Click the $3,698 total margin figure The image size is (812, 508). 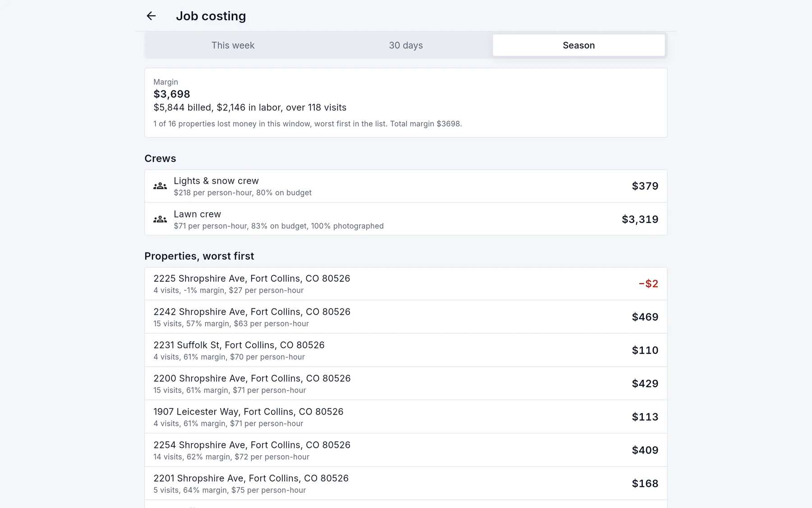pos(172,94)
